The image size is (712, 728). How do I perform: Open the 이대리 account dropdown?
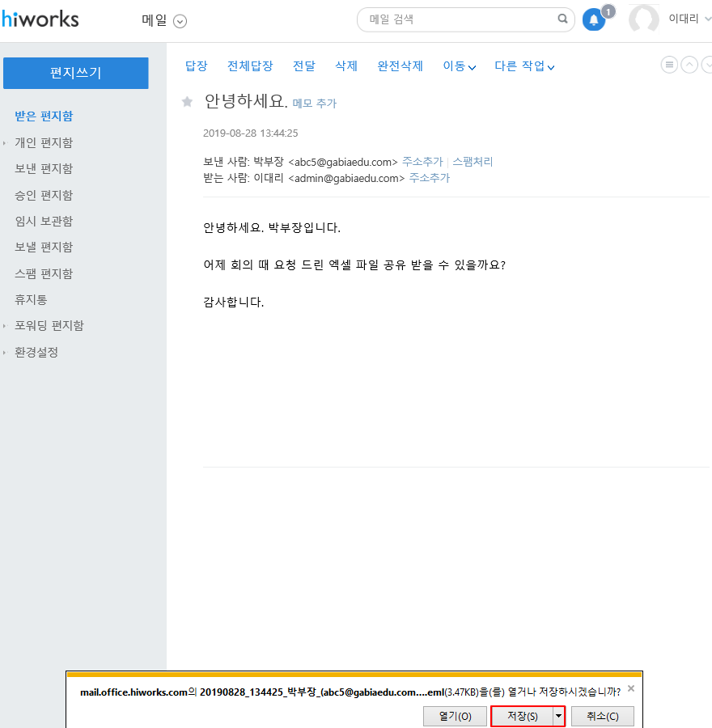point(689,19)
